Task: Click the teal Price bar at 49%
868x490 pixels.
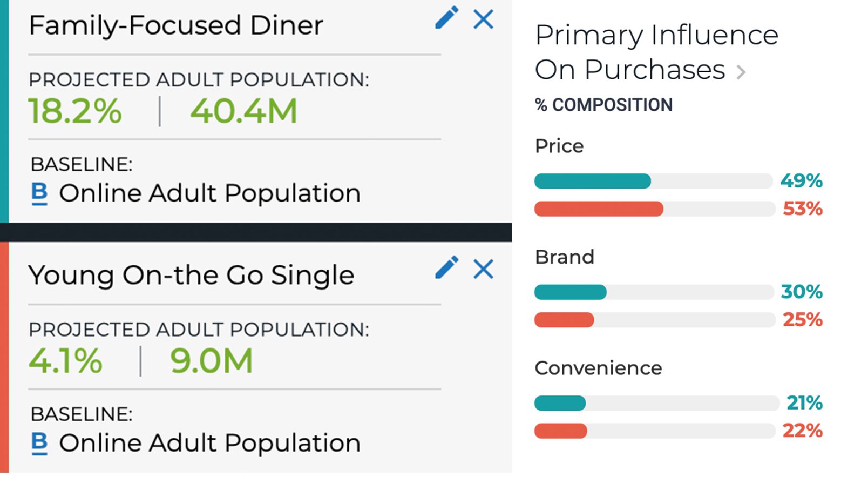Action: [592, 181]
